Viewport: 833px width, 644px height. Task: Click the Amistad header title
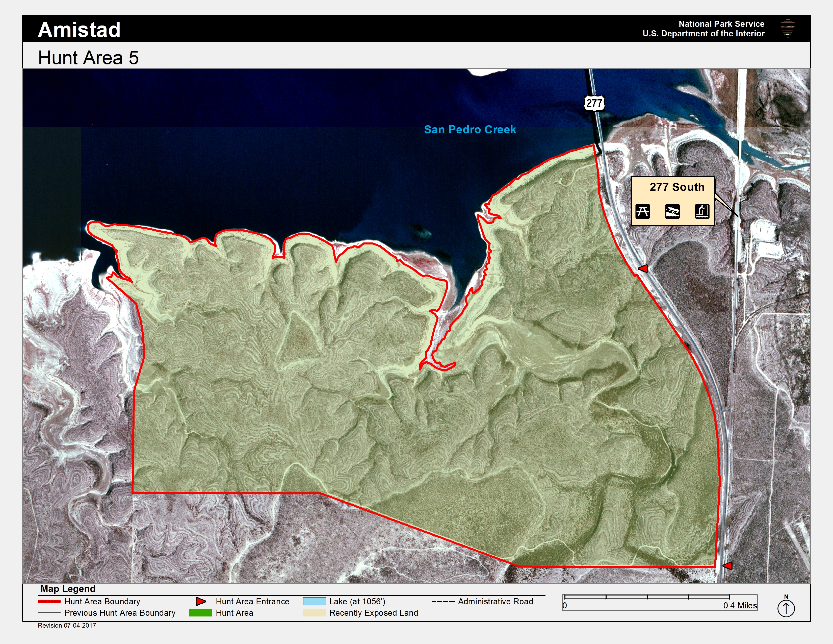(79, 29)
